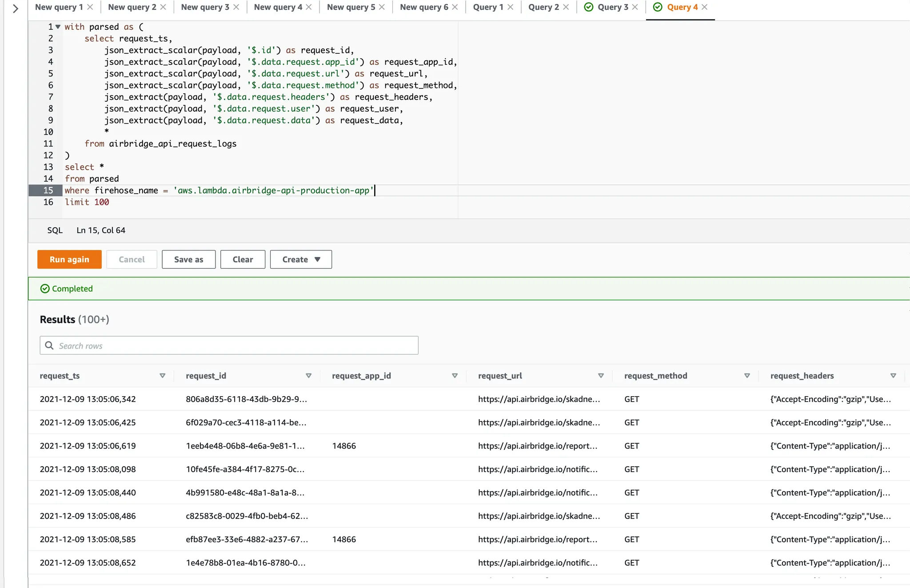
Task: Close the Query 4 tab
Action: (x=705, y=7)
